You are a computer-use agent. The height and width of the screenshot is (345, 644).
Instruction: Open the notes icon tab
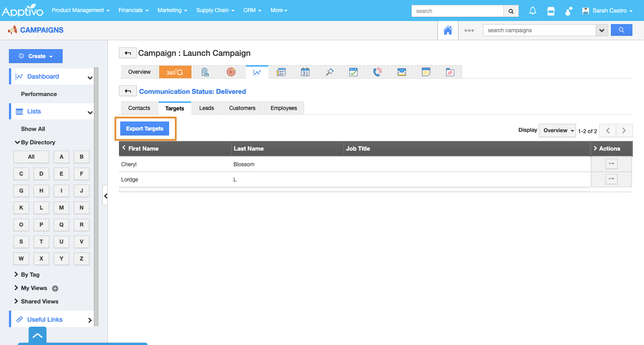coord(426,72)
